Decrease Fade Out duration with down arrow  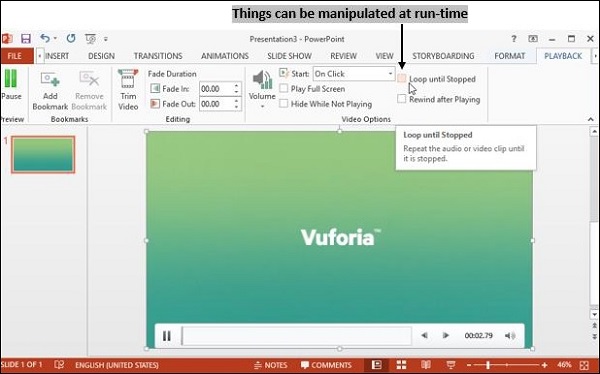click(x=236, y=107)
